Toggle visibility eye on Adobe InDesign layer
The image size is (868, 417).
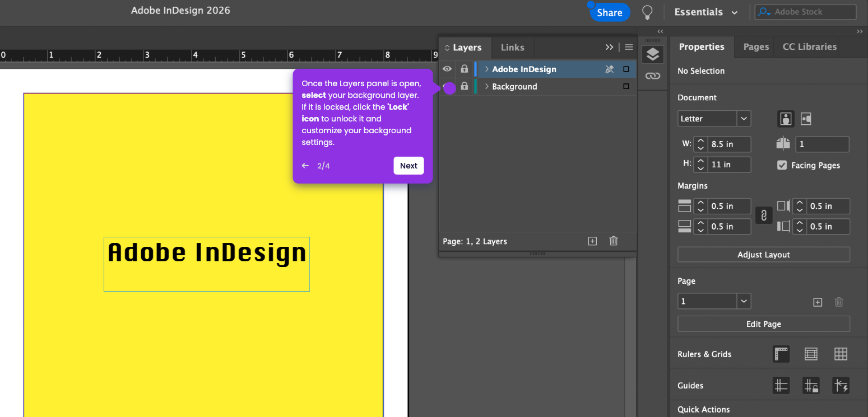(447, 69)
